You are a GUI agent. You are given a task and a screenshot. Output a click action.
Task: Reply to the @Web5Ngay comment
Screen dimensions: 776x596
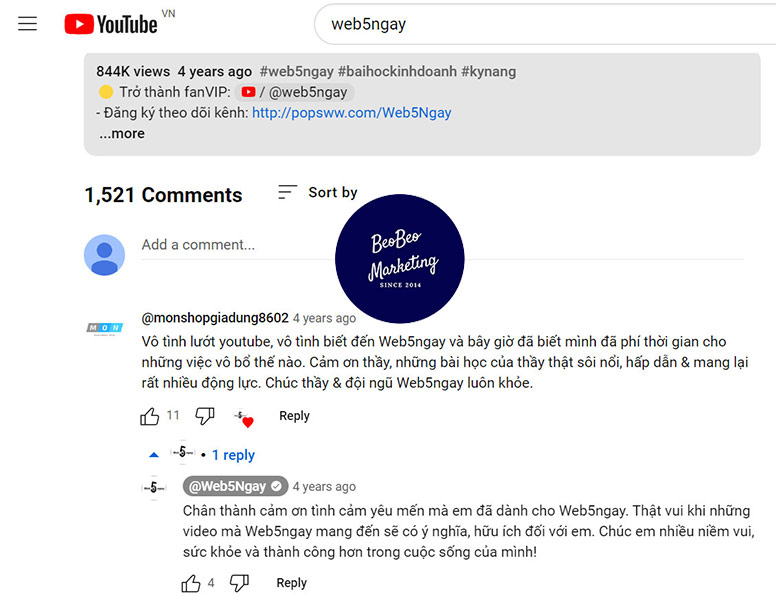coord(291,583)
